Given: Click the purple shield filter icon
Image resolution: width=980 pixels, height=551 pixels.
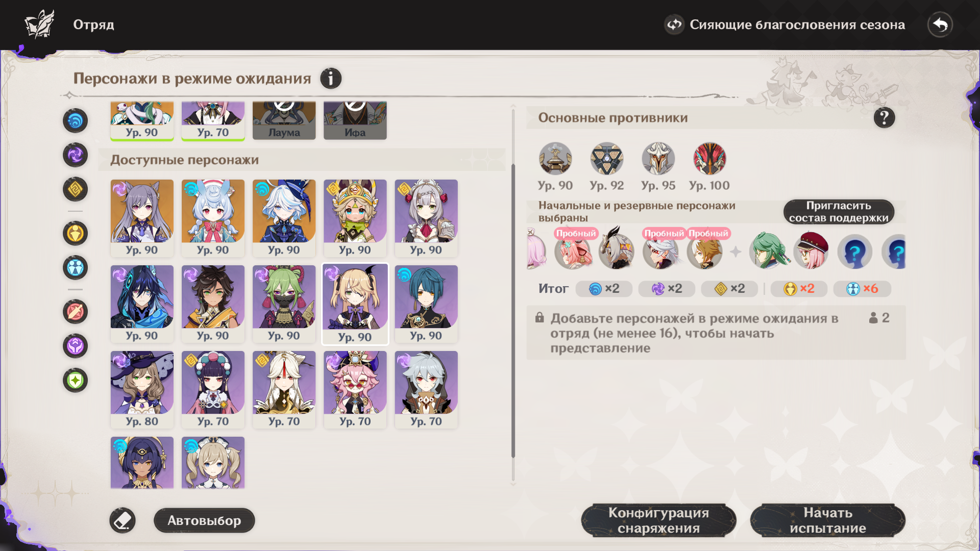Looking at the screenshot, I should pyautogui.click(x=76, y=346).
